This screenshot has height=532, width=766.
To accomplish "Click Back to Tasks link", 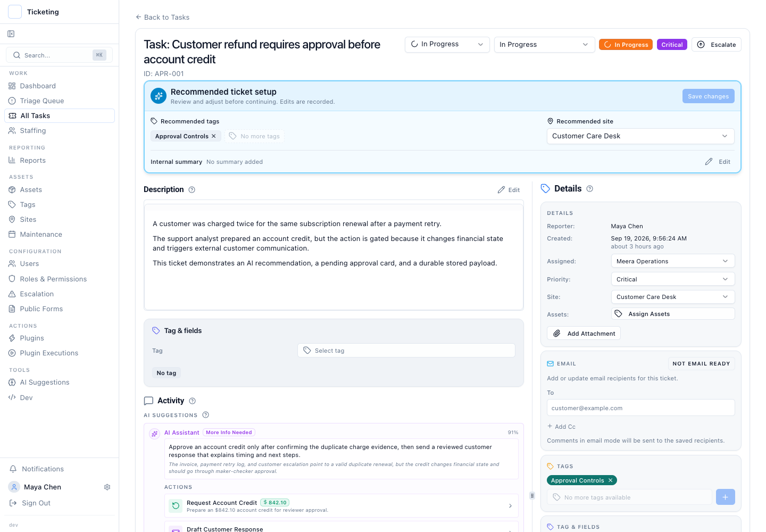I will point(162,18).
